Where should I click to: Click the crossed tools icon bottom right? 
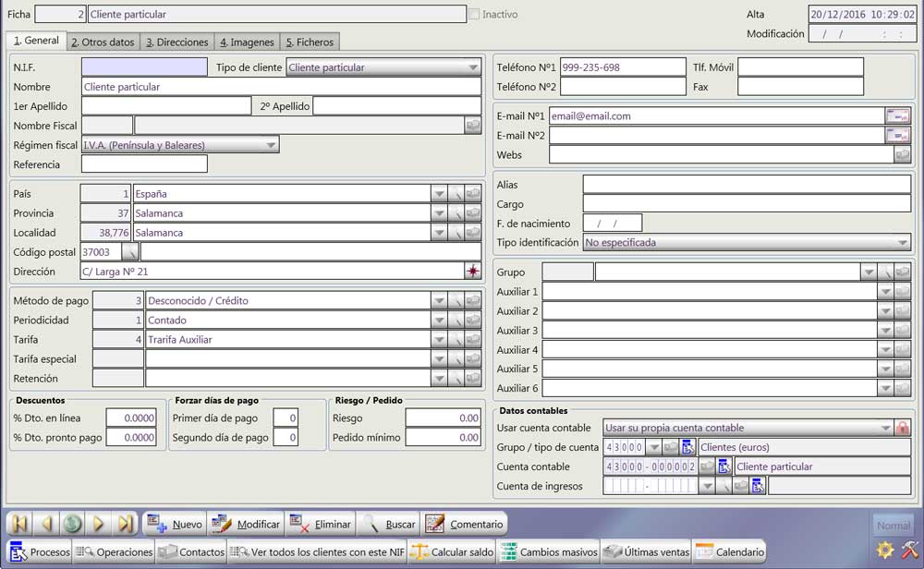point(908,551)
